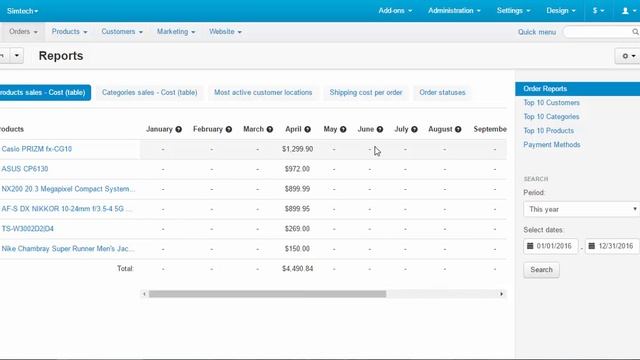Open Quick menu link
The width and height of the screenshot is (640, 360).
[x=537, y=32]
